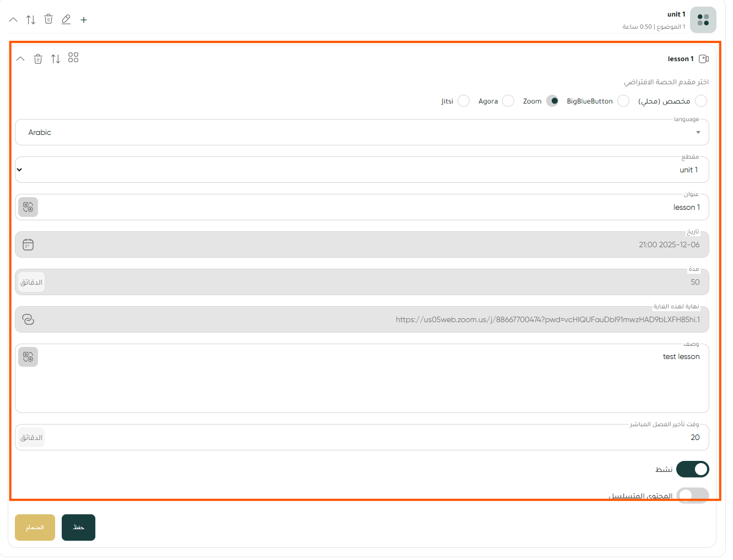Image resolution: width=733 pixels, height=560 pixels.
Task: Click the gold الانضمام join button
Action: pos(35,528)
